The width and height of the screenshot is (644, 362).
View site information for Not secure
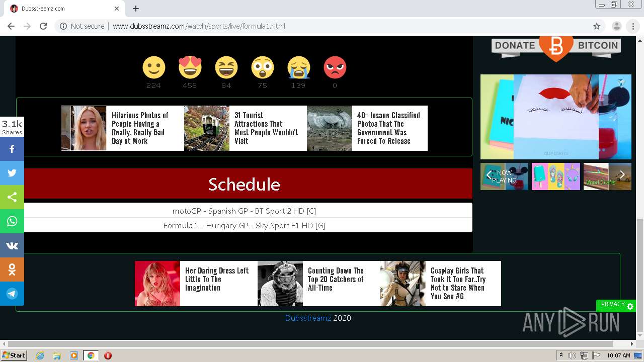[82, 26]
